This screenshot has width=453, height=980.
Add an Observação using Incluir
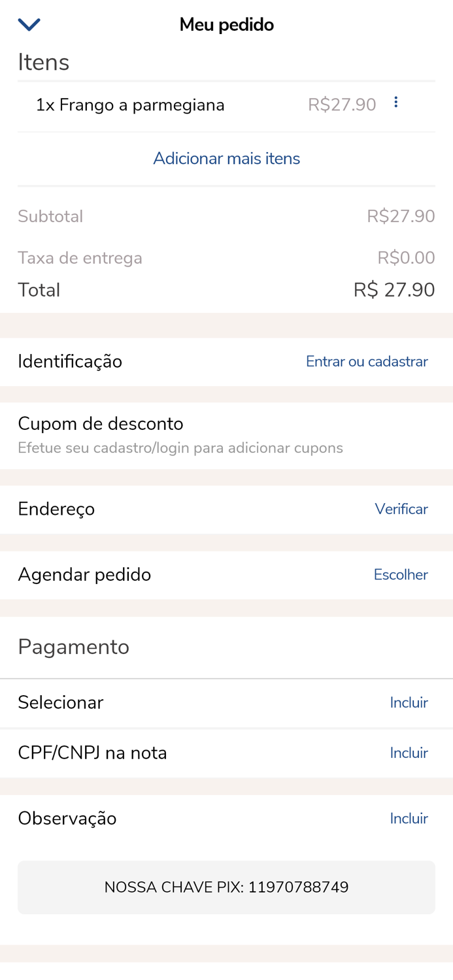point(409,818)
